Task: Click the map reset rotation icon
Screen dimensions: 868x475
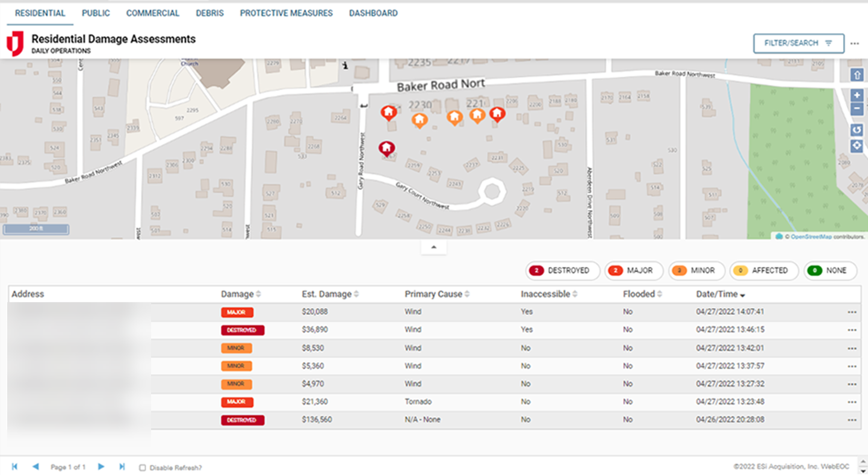Action: tap(857, 130)
